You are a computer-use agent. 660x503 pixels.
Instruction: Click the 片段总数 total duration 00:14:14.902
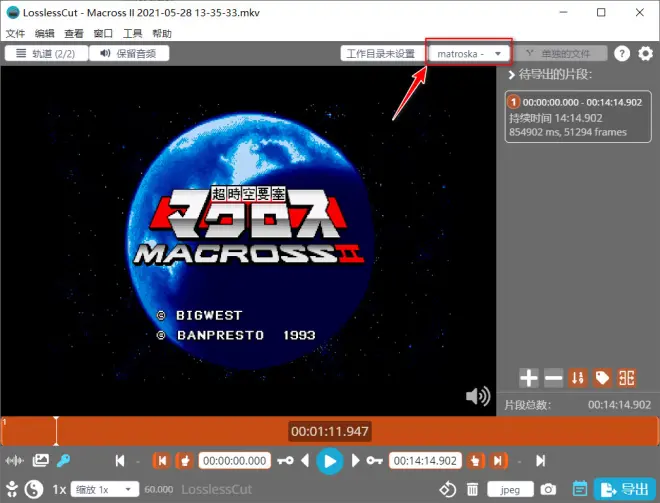619,405
